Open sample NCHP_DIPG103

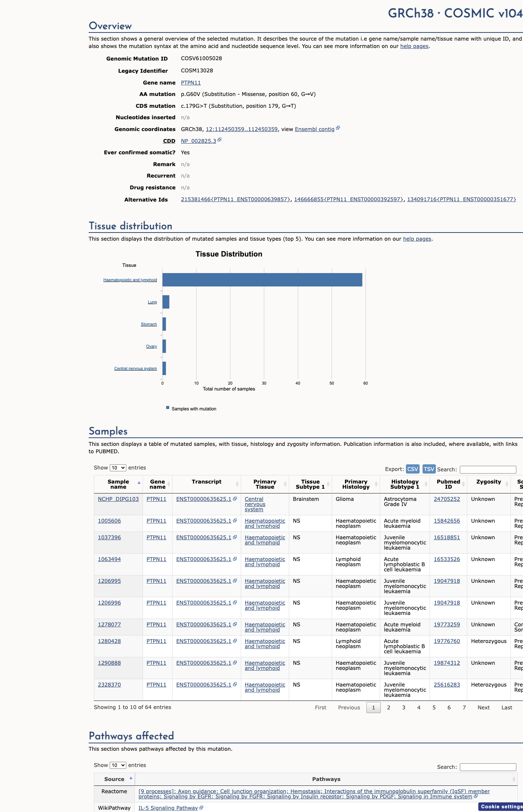point(118,499)
